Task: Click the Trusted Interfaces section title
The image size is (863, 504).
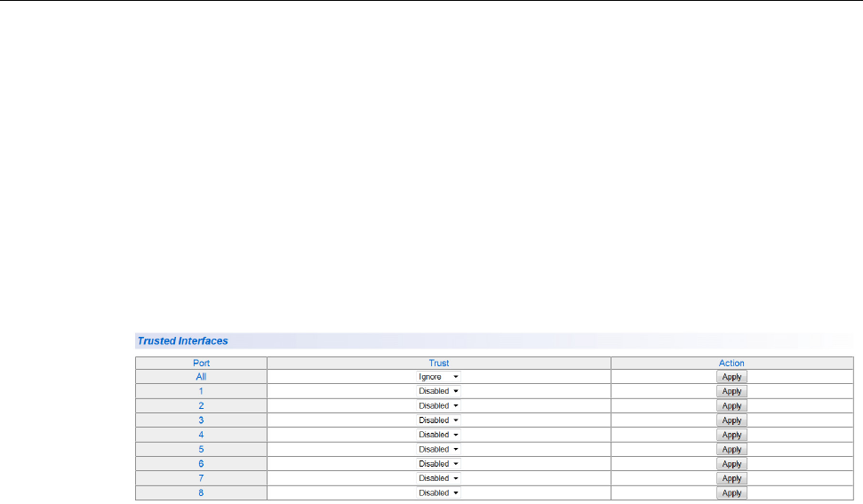Action: (182, 340)
